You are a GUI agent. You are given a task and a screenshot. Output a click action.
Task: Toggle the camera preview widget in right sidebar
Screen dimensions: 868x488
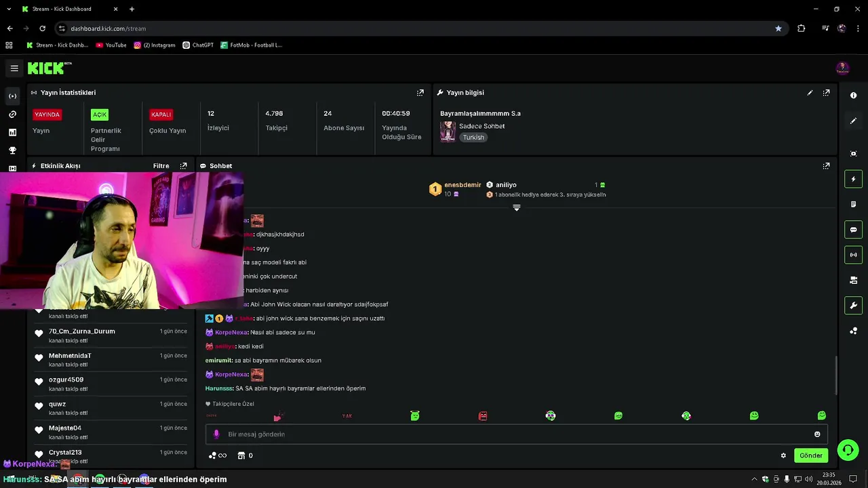pyautogui.click(x=853, y=280)
